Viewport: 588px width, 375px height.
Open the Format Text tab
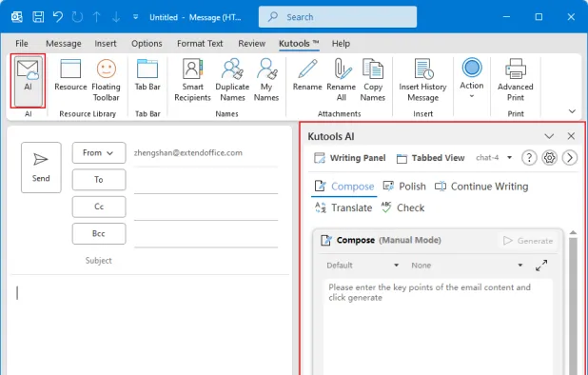point(200,44)
